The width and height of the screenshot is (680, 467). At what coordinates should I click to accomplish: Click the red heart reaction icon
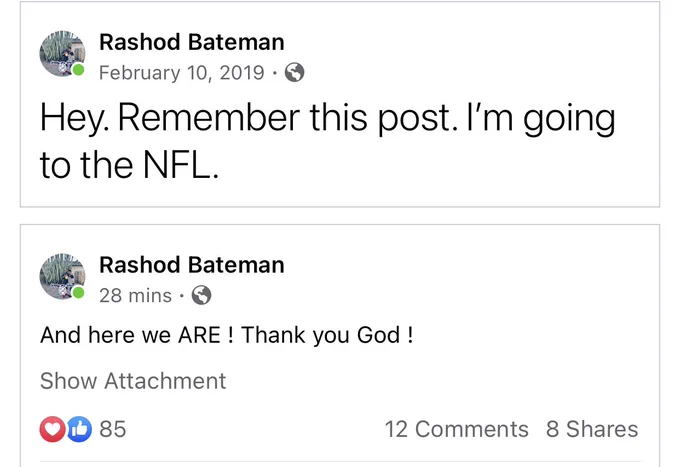52,429
